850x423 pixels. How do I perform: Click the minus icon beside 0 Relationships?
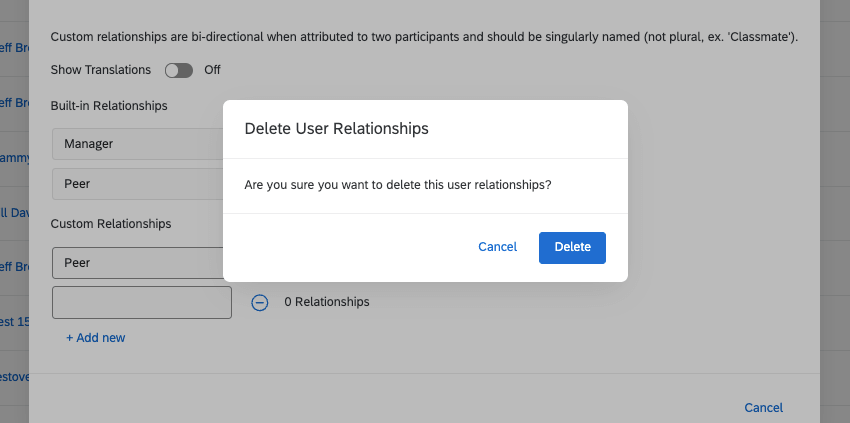point(259,302)
